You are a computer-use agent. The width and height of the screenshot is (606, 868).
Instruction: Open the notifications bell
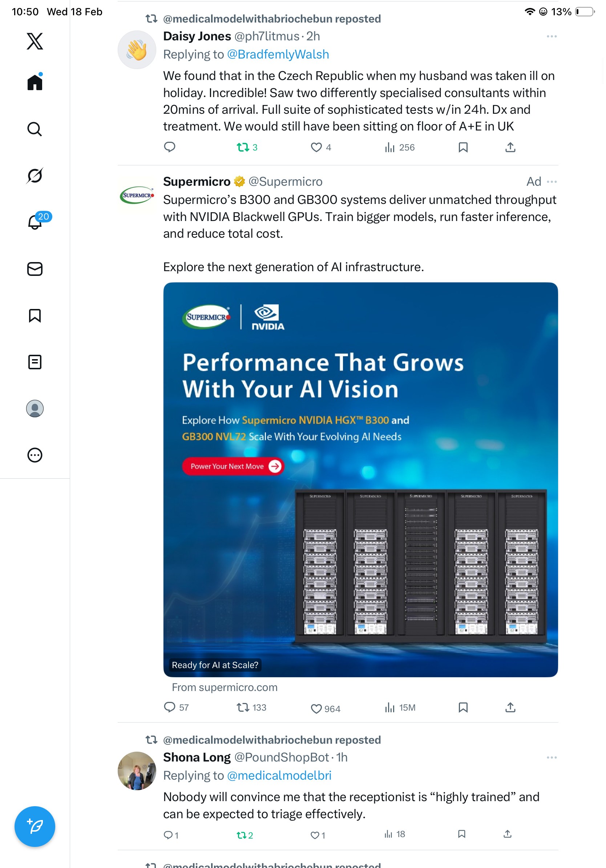[x=35, y=222]
